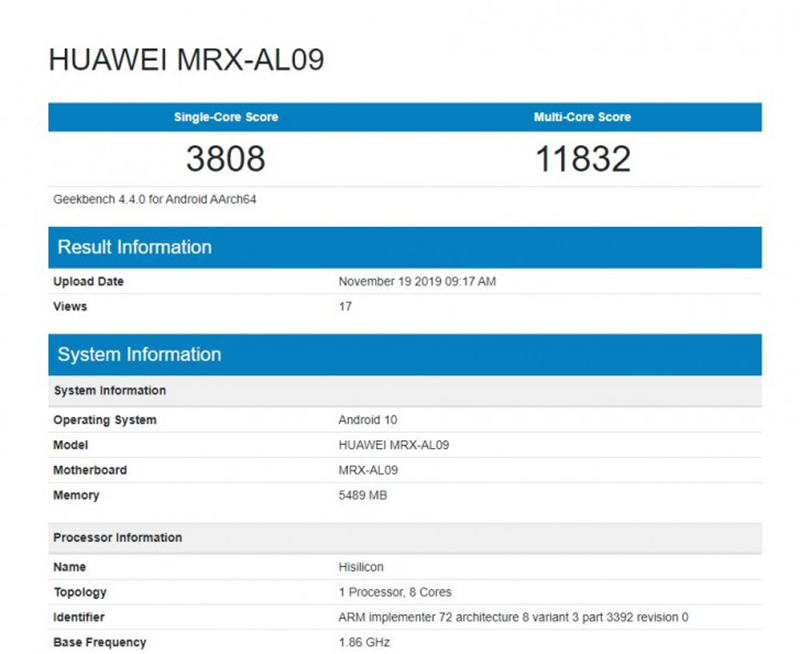Image resolution: width=800 pixels, height=654 pixels.
Task: Select the Multi-Core Score header
Action: coord(582,117)
